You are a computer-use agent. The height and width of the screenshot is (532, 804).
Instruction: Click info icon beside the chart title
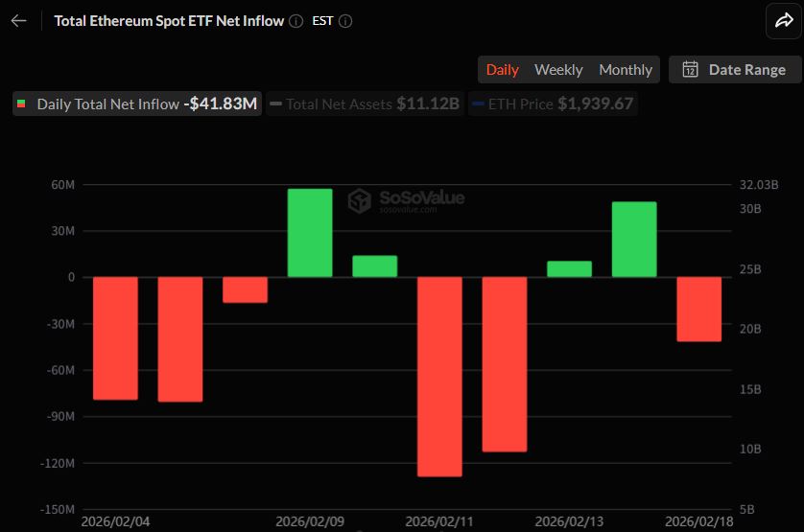pos(296,21)
